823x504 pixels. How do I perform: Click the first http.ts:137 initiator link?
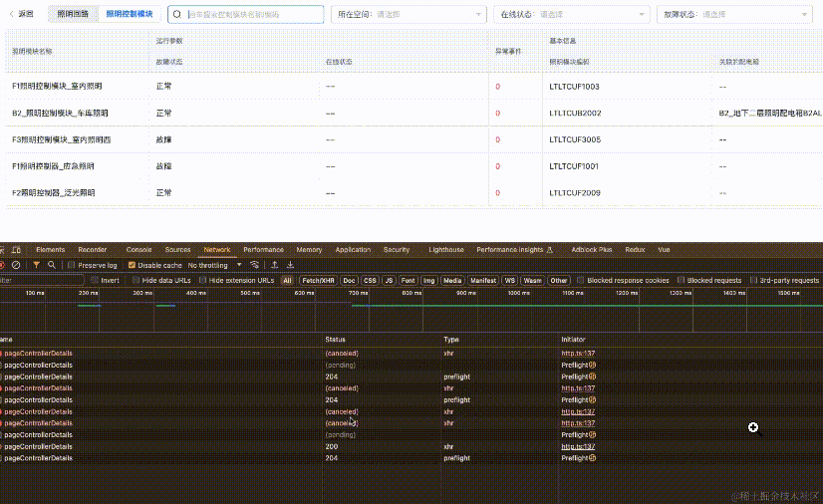click(x=577, y=353)
